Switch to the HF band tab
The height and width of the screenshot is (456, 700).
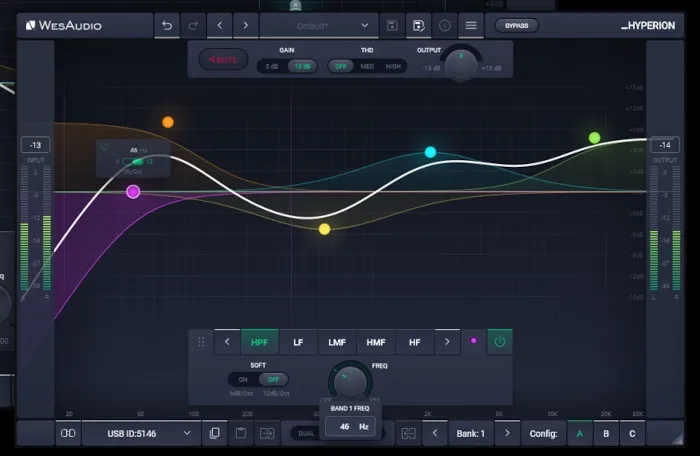pyautogui.click(x=414, y=342)
